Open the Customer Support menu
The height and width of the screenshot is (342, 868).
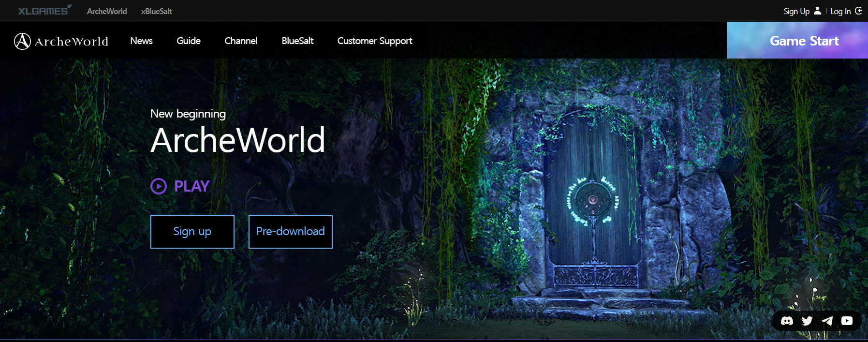(x=375, y=41)
